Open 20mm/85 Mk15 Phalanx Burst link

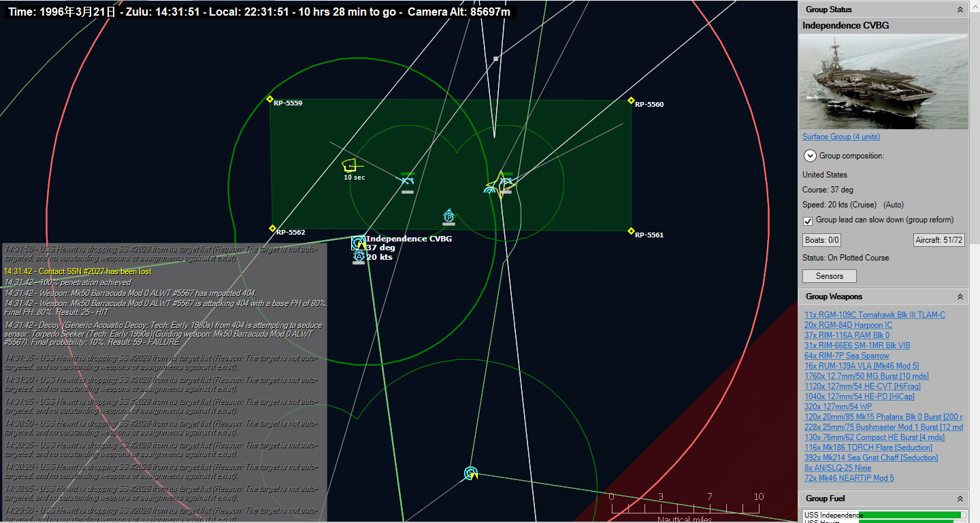pos(883,417)
